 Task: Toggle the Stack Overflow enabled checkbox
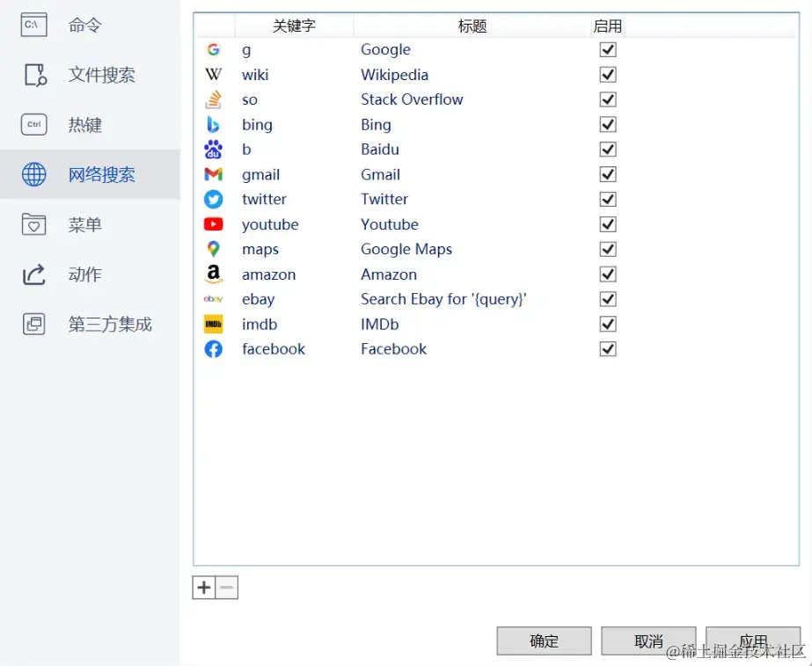[x=608, y=99]
